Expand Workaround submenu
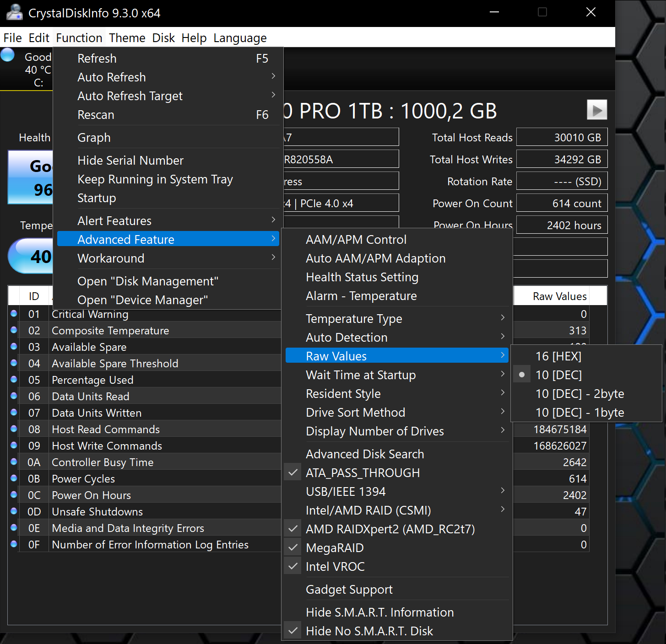The width and height of the screenshot is (666, 644). [168, 258]
